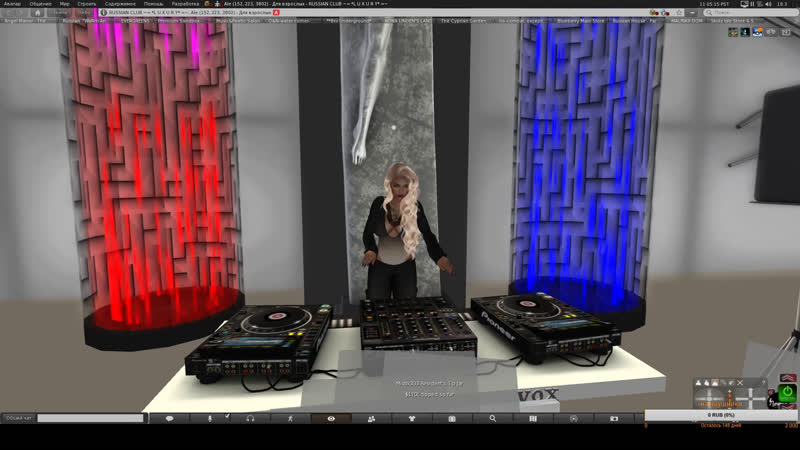Click the camera orbit joystick control

(x=710, y=397)
